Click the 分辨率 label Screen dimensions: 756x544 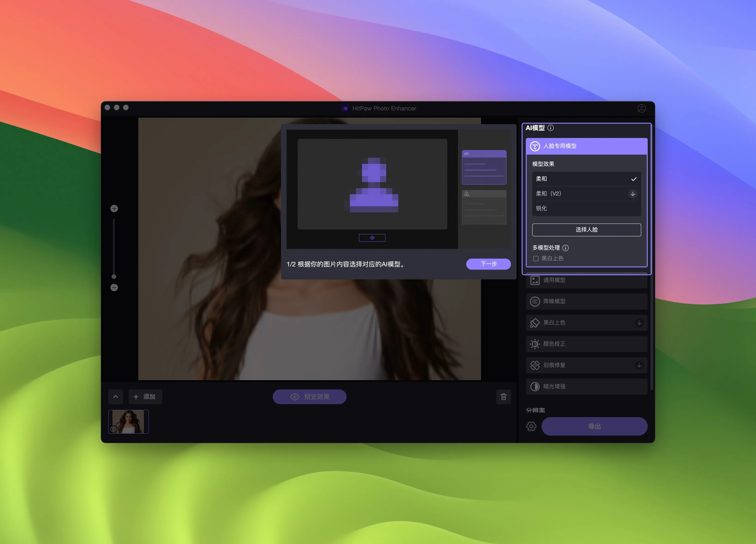(x=535, y=410)
